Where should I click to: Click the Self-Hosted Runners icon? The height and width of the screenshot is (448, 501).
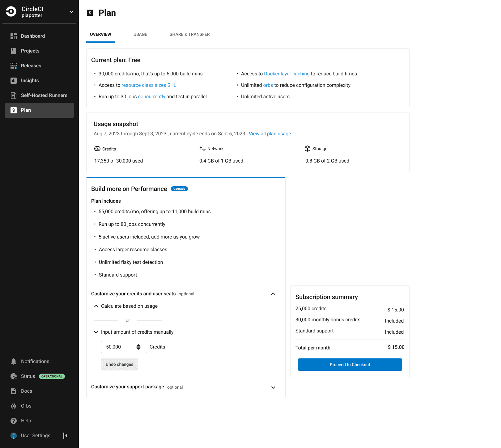(14, 95)
